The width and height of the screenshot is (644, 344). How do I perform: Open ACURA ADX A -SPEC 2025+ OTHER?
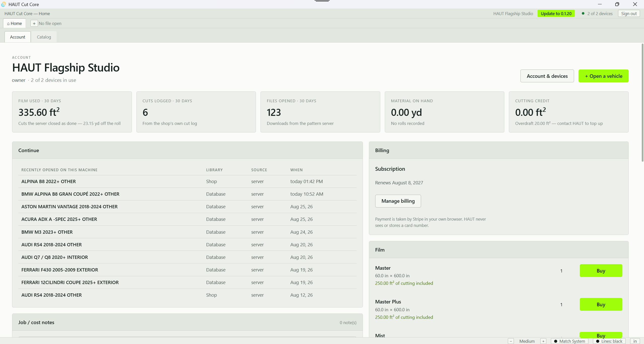coord(187,219)
